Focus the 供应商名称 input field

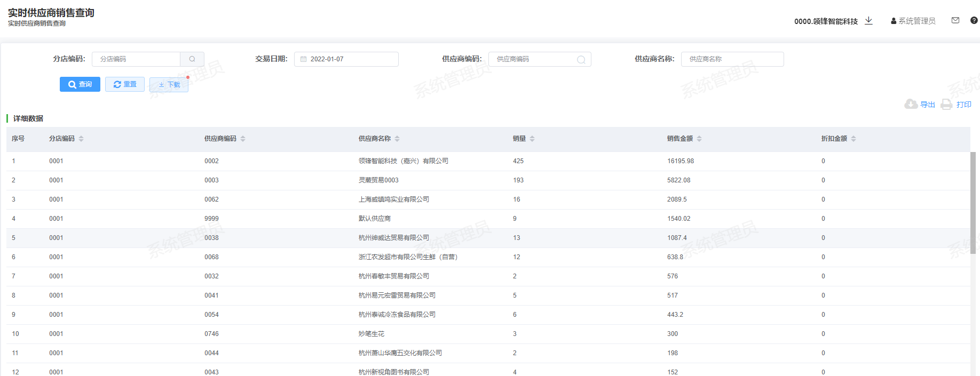coord(732,59)
